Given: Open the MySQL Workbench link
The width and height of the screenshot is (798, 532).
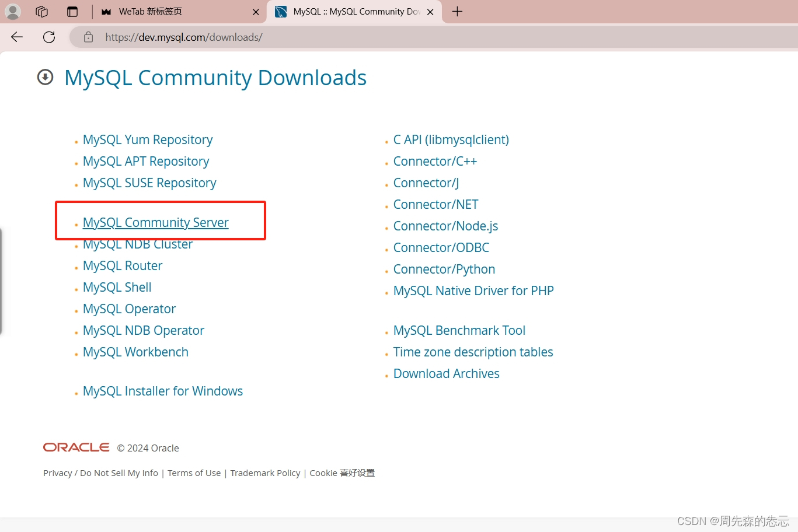Looking at the screenshot, I should point(135,352).
